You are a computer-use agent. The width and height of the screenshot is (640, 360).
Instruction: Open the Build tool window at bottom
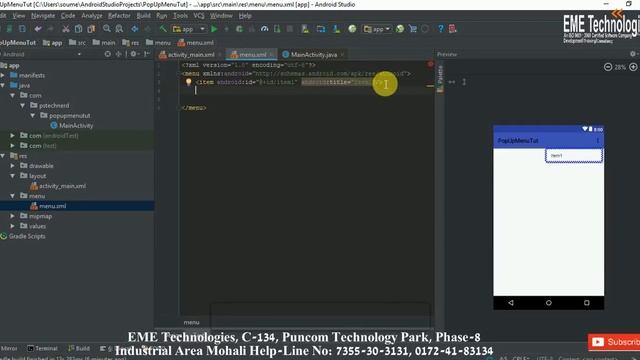[79, 348]
